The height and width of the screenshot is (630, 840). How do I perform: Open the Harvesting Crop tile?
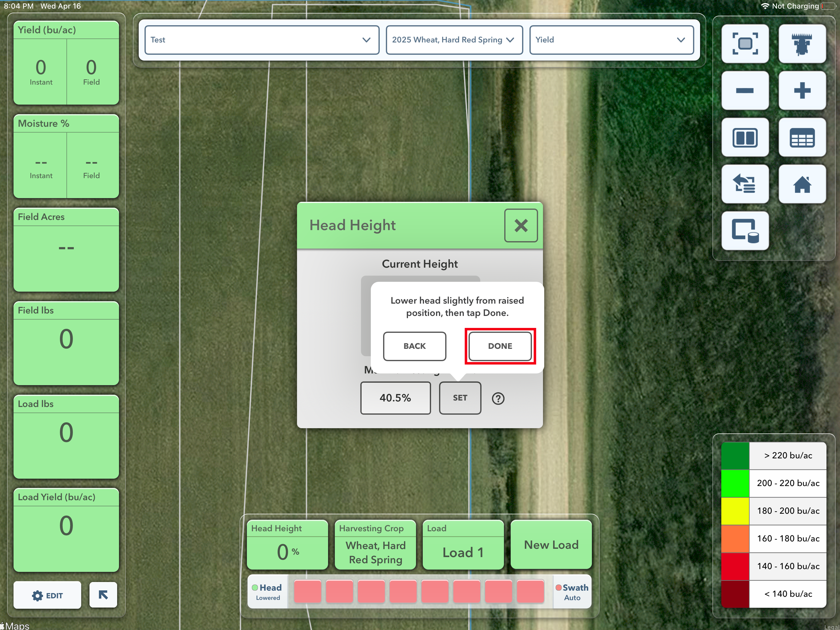click(375, 544)
